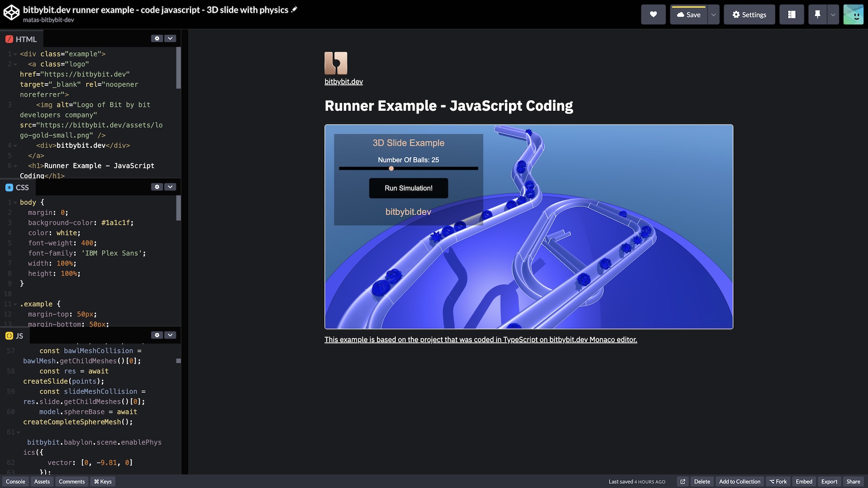Screen dimensions: 868x488
Task: Open the Comments panel
Action: tap(72, 482)
